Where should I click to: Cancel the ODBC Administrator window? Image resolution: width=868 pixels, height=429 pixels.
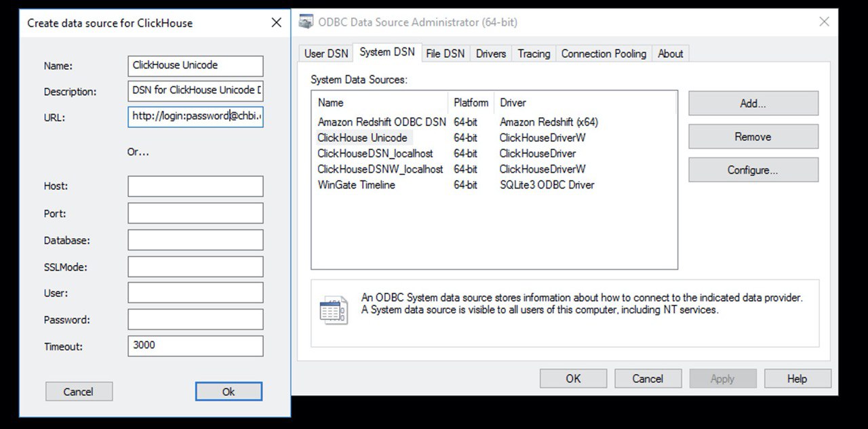coord(648,379)
